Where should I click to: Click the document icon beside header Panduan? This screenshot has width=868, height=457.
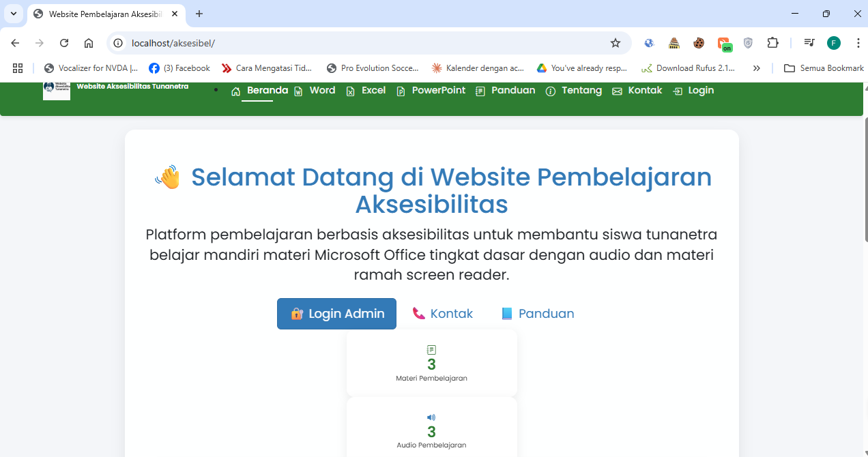tap(480, 91)
